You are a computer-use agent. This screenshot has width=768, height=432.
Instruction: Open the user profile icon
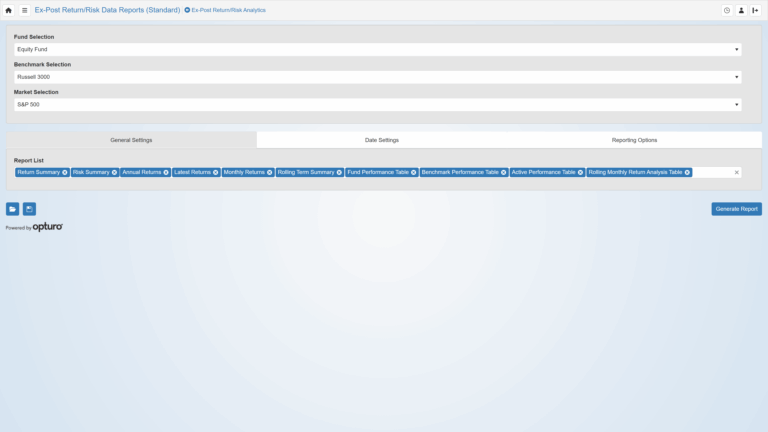point(741,10)
